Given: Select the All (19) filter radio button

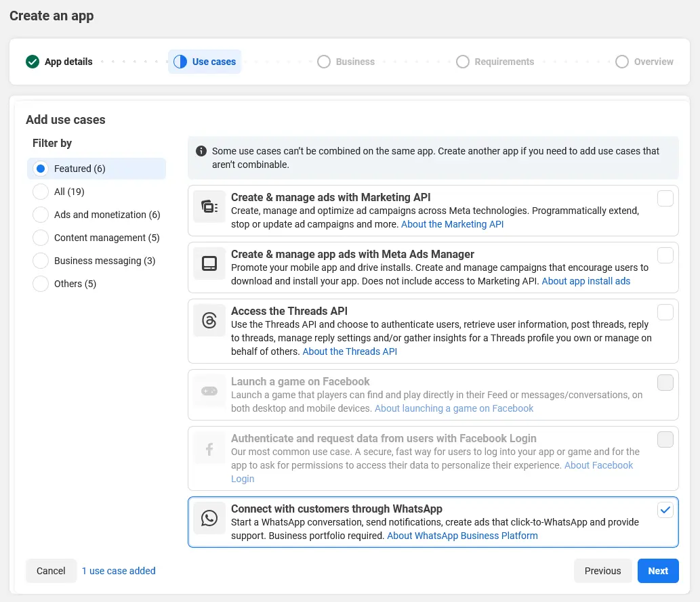Looking at the screenshot, I should pos(41,192).
